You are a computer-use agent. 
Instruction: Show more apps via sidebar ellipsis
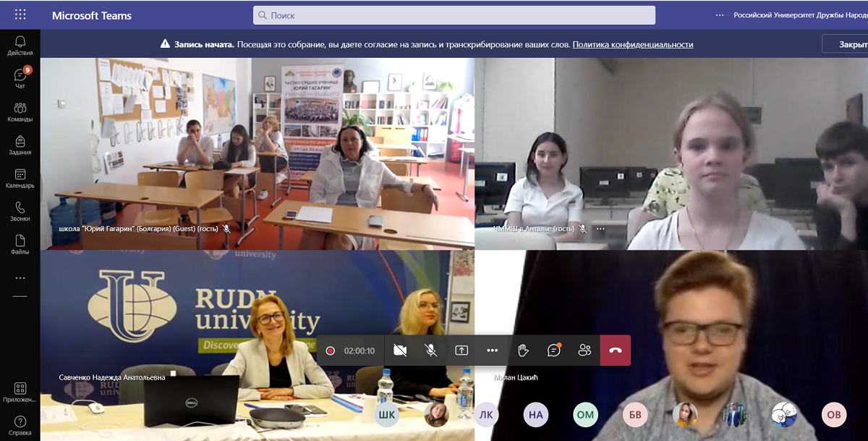pos(20,278)
